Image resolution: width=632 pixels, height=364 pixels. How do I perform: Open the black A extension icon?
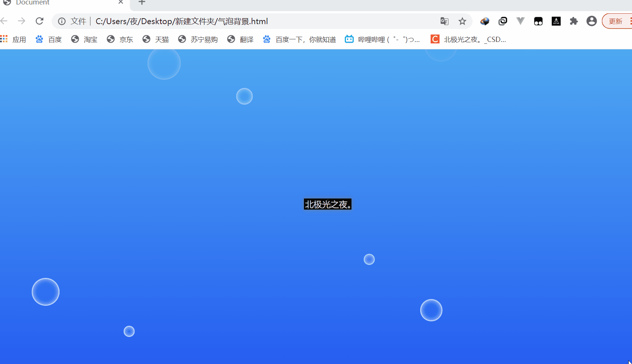556,22
